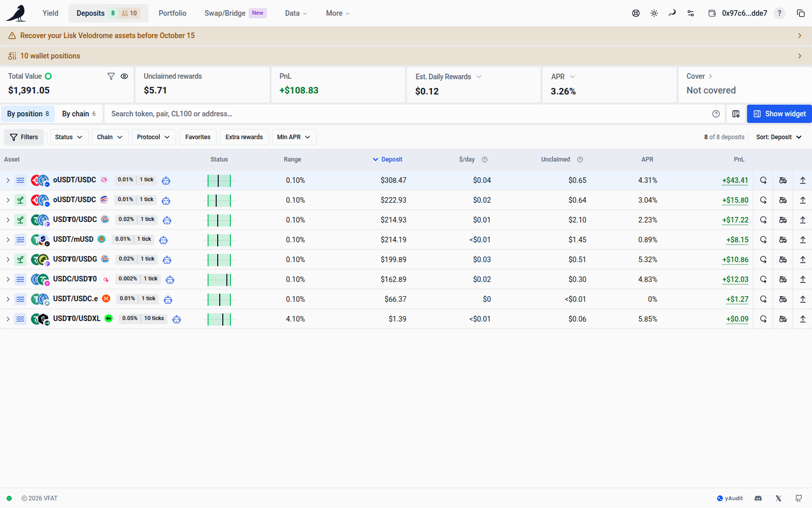
Task: Open the Lisk Velodrome recovery banner
Action: [406, 36]
